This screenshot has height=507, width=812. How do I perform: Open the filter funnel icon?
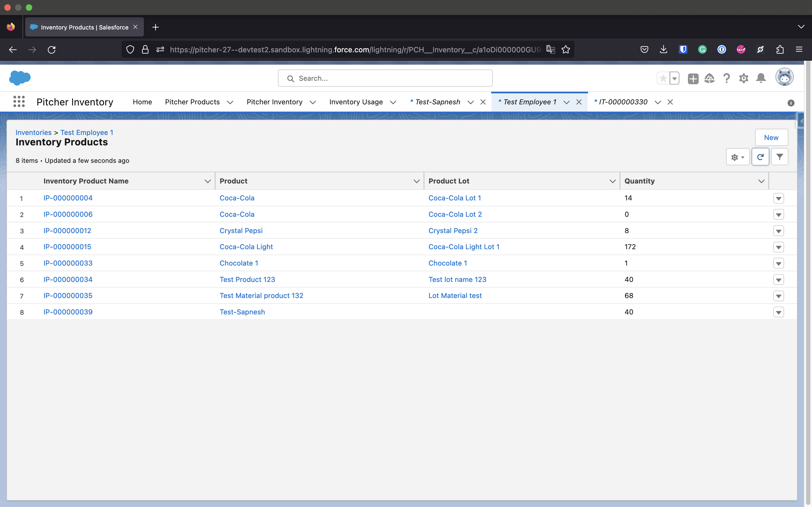[780, 157]
